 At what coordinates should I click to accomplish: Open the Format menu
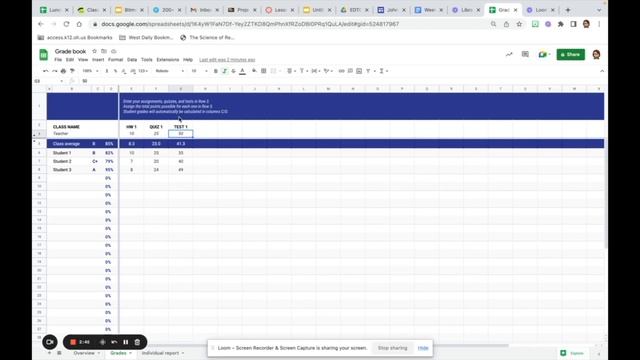pos(116,60)
